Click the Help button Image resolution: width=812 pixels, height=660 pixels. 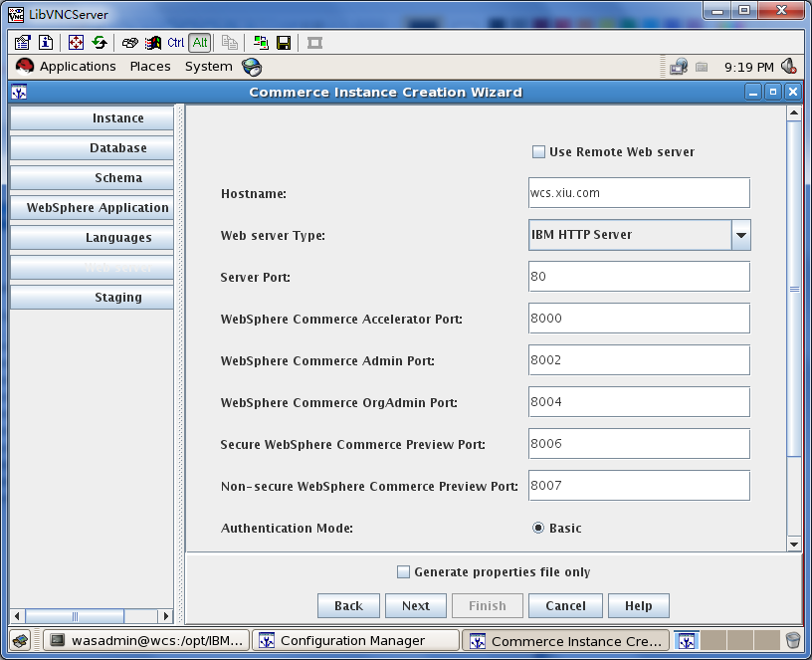click(639, 605)
